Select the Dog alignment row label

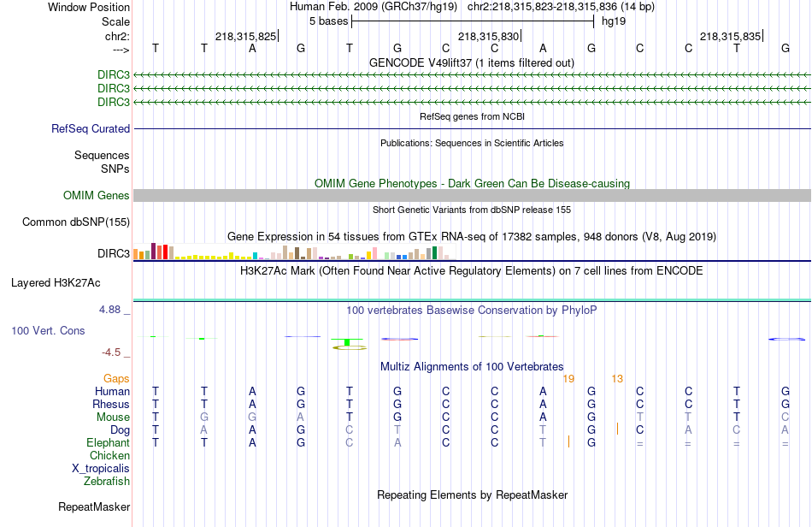(x=120, y=430)
